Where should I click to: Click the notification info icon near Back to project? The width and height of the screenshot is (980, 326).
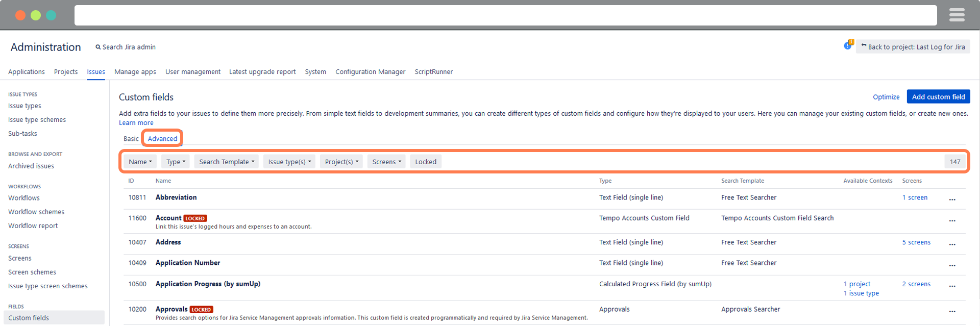[x=848, y=46]
